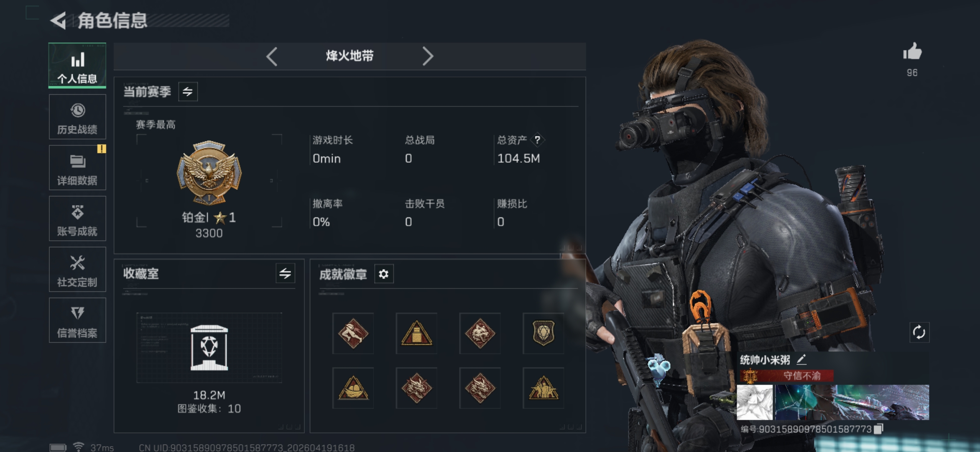Switch to previous game mode with left chevron
This screenshot has width=980, height=452.
pos(272,56)
